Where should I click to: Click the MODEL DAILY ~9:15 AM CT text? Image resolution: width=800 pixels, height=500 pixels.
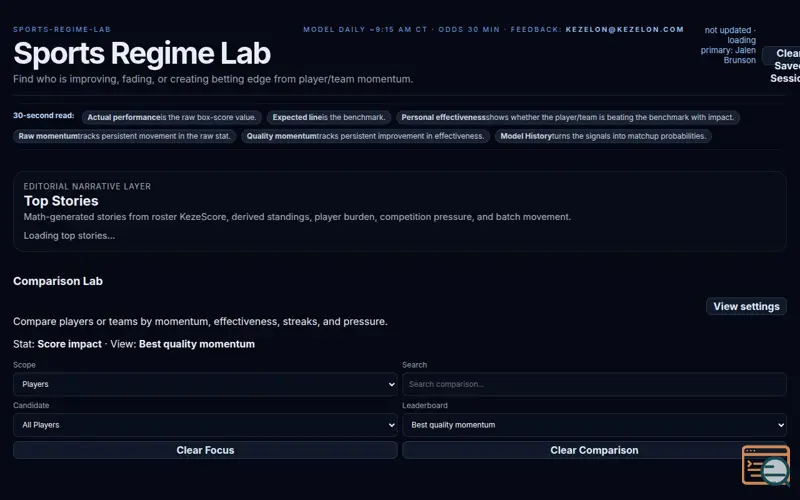click(365, 30)
